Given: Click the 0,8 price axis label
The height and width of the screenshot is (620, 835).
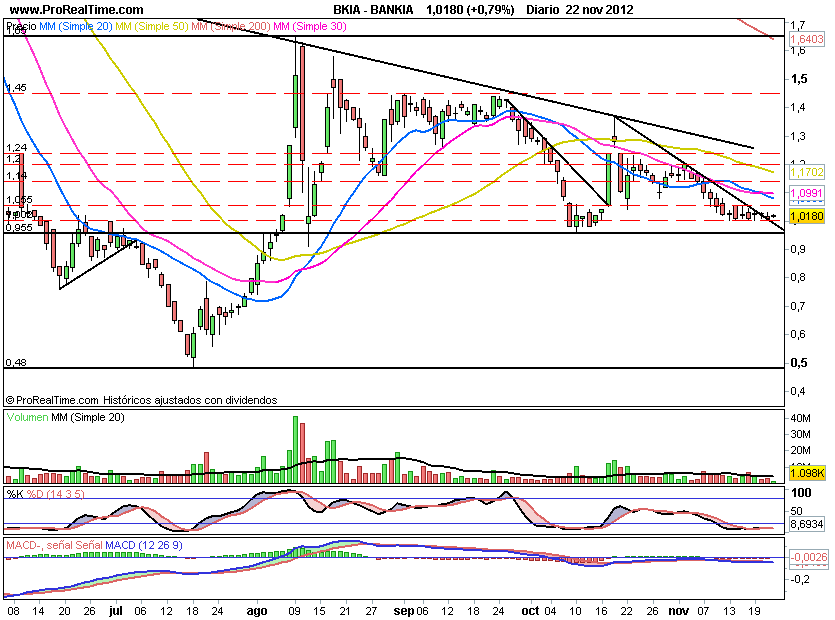Looking at the screenshot, I should pos(798,277).
